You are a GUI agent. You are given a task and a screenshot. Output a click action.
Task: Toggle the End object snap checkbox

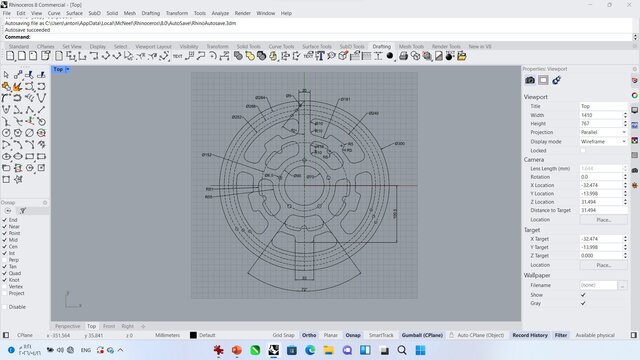[5, 220]
